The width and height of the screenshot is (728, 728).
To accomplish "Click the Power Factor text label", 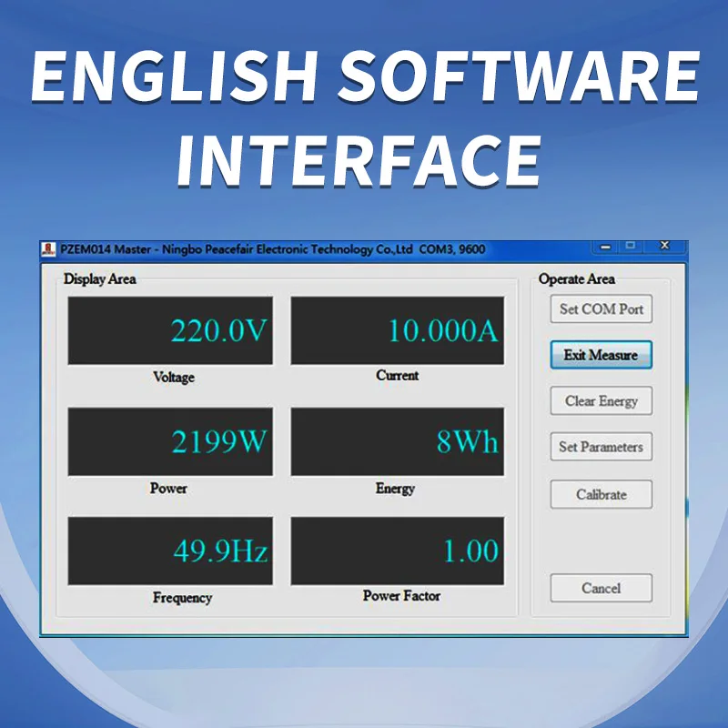I will [401, 596].
